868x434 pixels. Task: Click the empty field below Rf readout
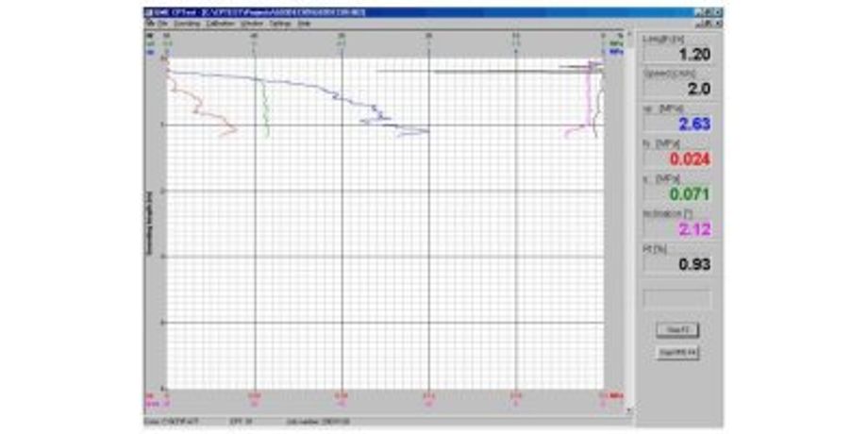676,299
